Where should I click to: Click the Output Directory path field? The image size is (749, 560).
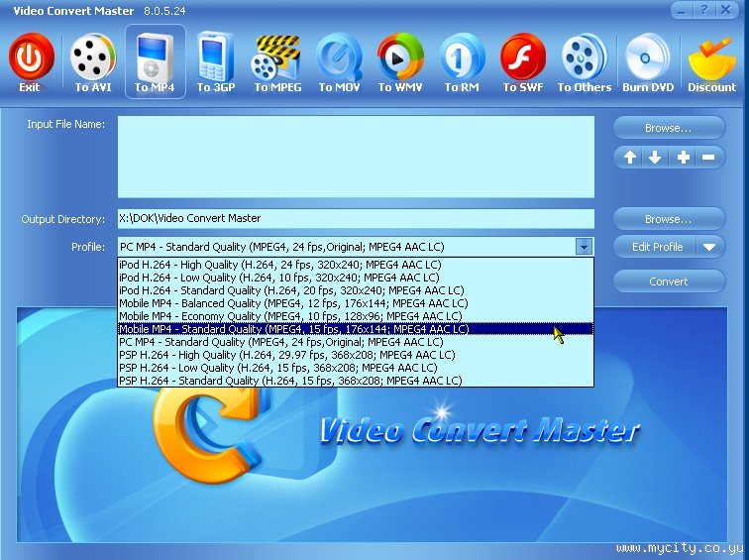[x=356, y=218]
